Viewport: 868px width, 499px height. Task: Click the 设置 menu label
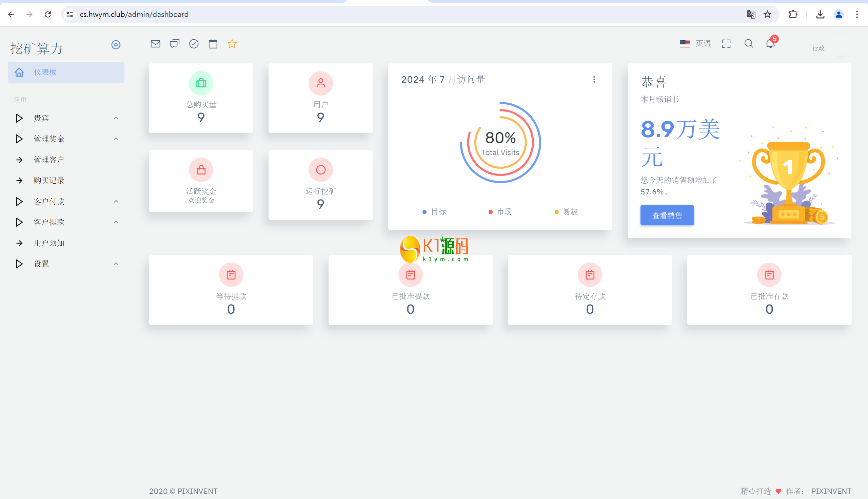coord(41,264)
